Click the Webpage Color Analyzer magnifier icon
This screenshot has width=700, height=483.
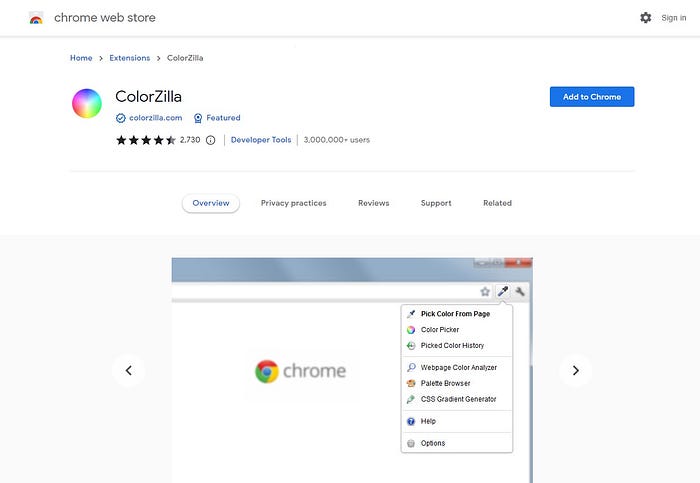click(411, 367)
